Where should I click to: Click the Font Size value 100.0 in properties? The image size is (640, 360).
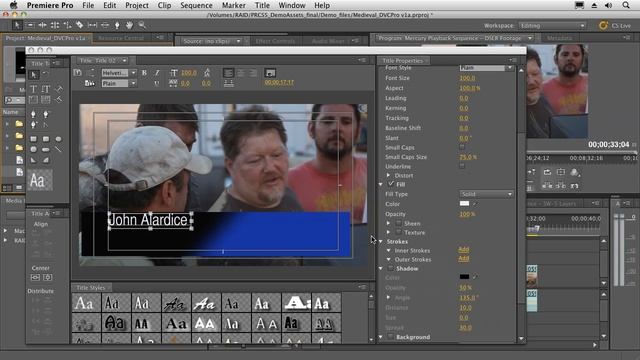coord(467,78)
